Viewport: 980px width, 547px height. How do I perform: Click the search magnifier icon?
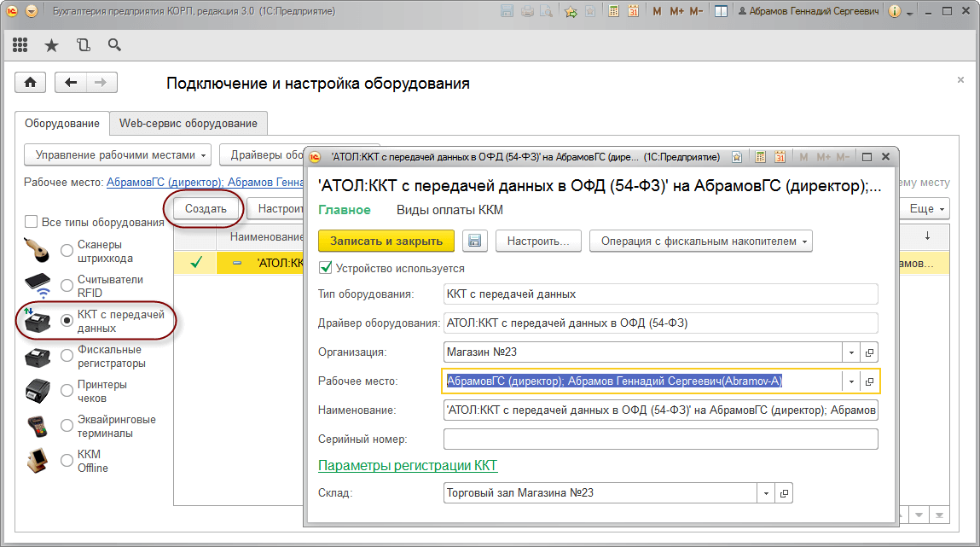tap(114, 45)
